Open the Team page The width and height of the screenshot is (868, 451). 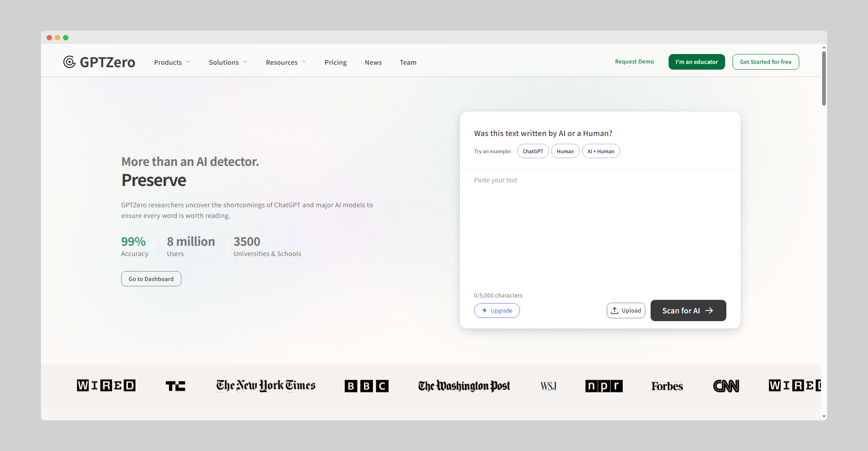click(408, 62)
